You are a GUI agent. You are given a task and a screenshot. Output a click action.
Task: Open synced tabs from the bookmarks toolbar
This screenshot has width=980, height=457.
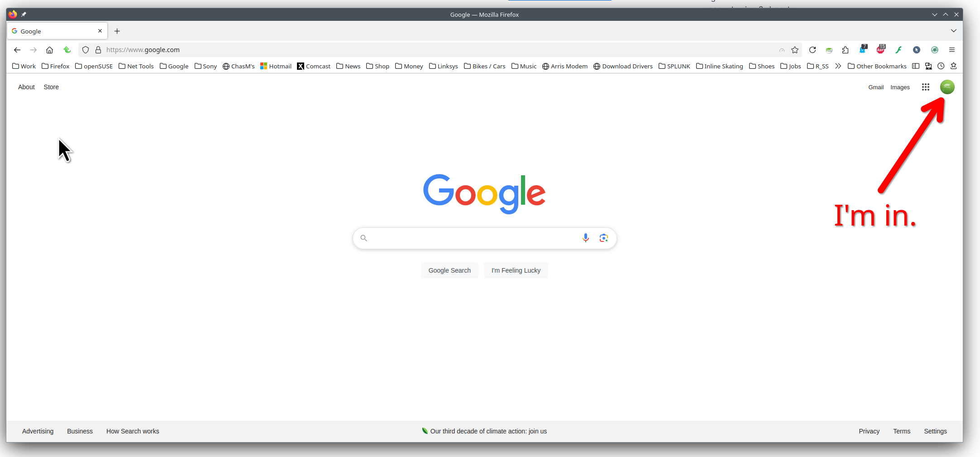pos(928,66)
